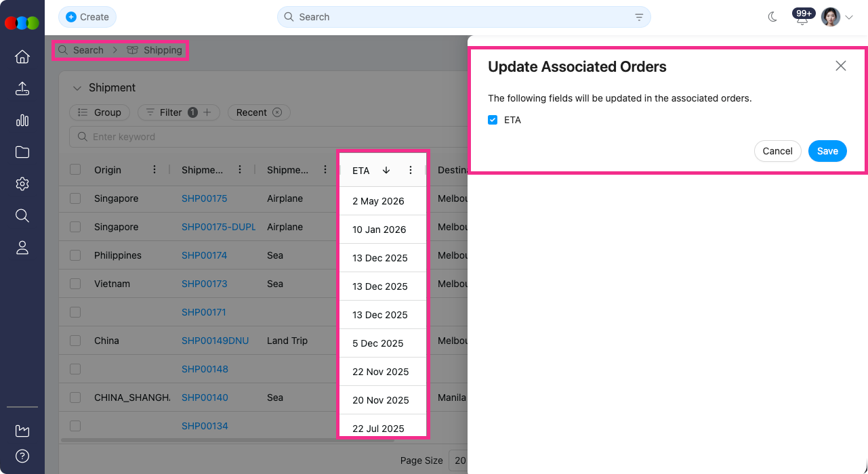868x474 pixels.
Task: Open the bar chart analytics icon
Action: click(22, 121)
